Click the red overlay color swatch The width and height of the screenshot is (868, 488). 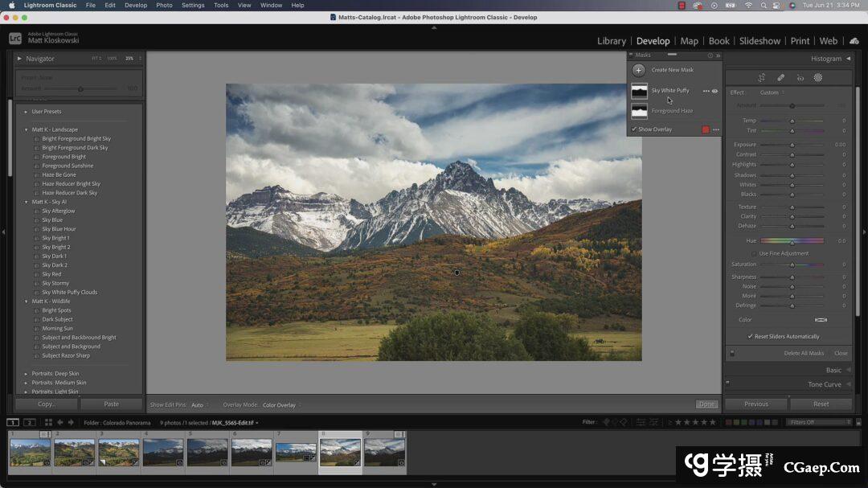[x=706, y=129]
